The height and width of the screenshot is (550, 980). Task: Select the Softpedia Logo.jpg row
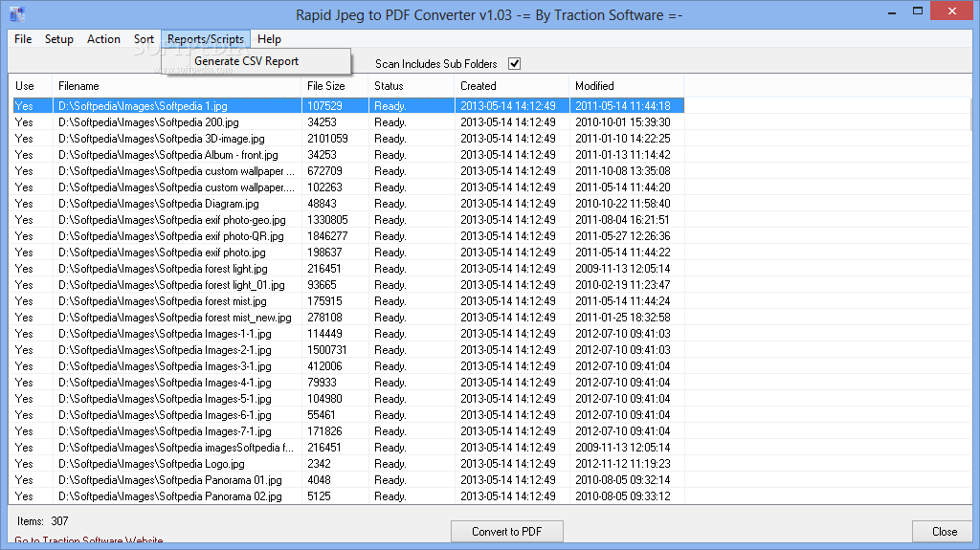348,464
